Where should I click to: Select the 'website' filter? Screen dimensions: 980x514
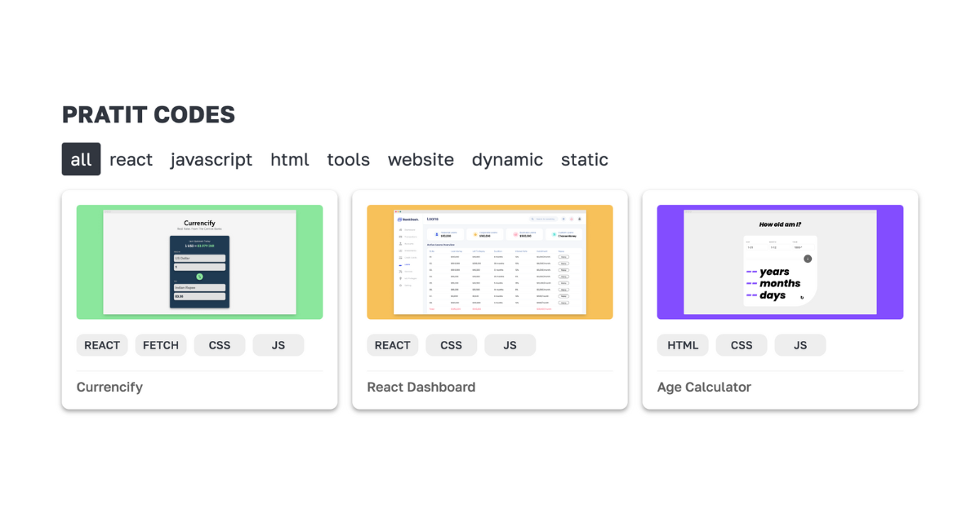(x=421, y=159)
